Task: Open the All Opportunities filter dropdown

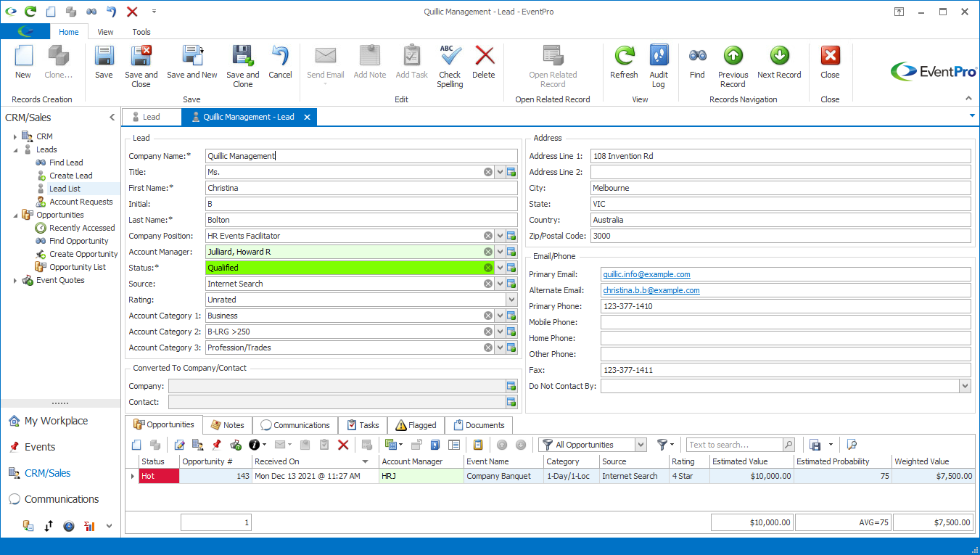Action: coord(640,445)
